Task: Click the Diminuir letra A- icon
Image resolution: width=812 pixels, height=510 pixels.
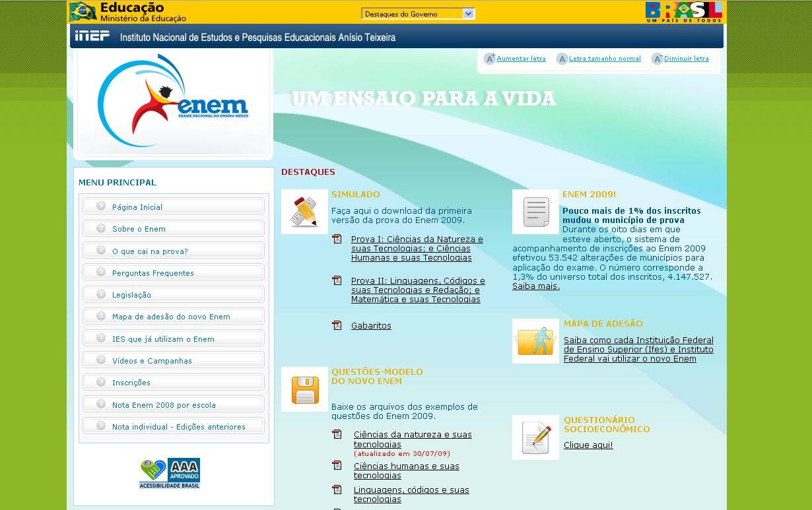Action: 657,59
